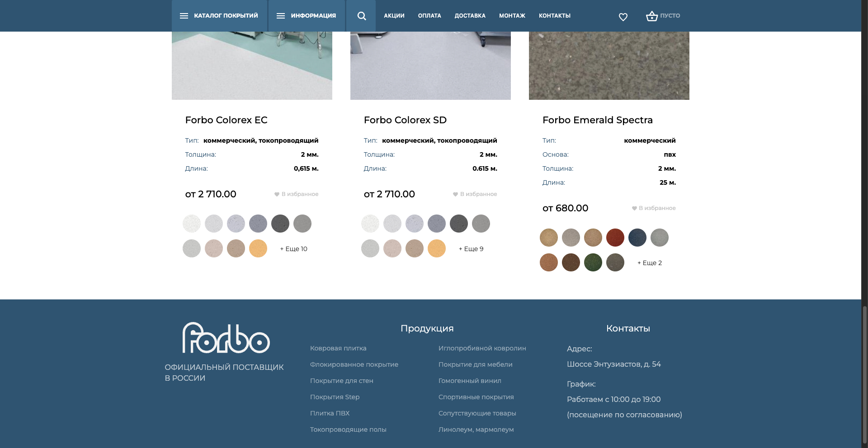
Task: Open the Монтаж menu item
Action: coord(512,16)
